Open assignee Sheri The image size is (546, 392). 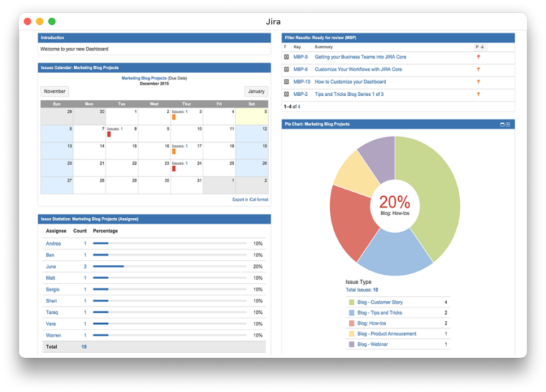51,301
